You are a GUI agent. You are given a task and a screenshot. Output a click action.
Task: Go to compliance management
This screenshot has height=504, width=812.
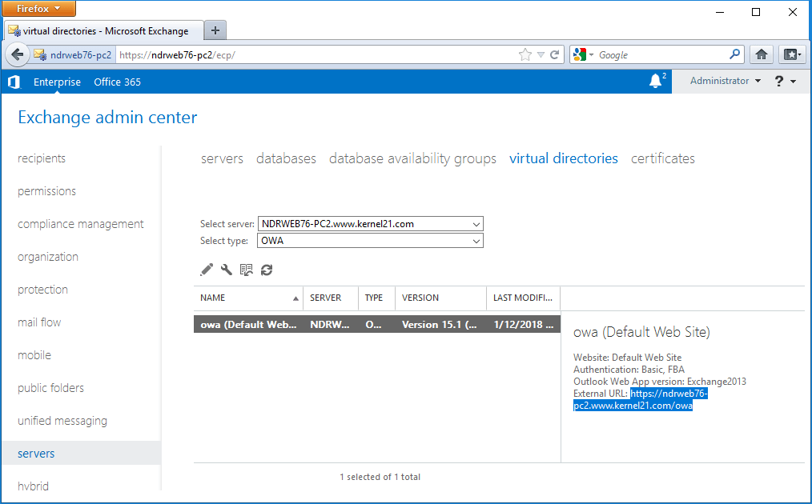pos(81,224)
